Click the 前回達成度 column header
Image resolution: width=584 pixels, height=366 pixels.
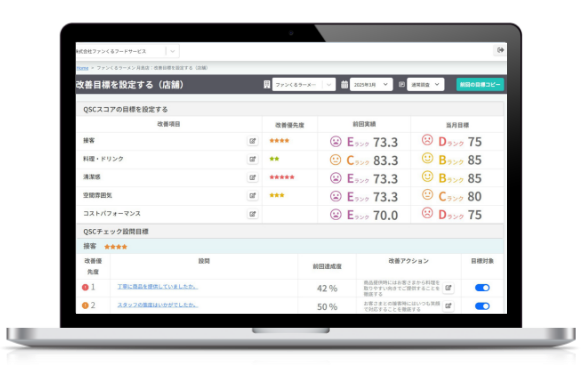[327, 267]
